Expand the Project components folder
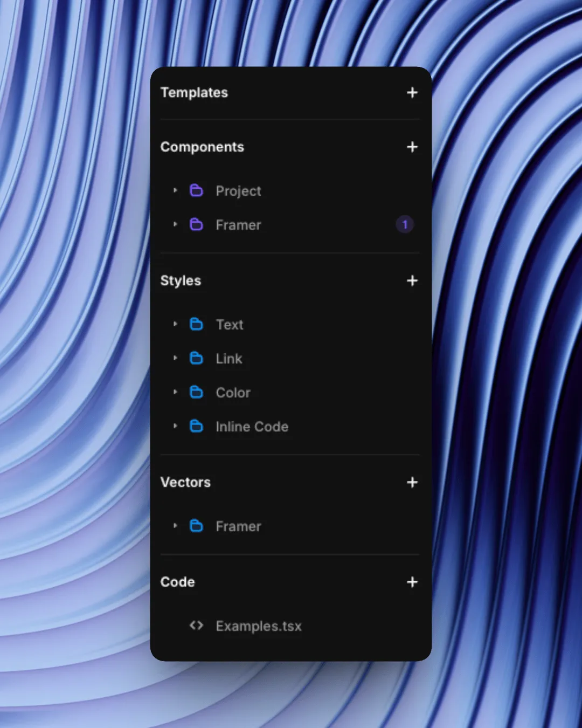 point(175,190)
